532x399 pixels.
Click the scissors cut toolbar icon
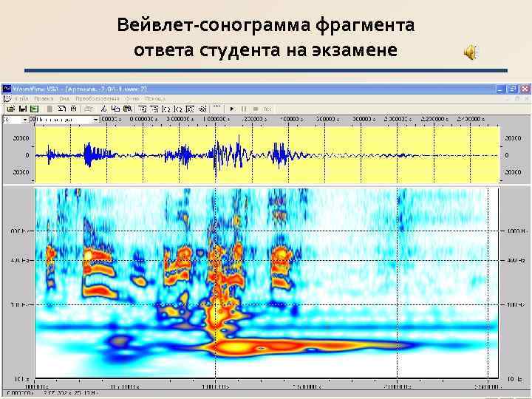104,109
